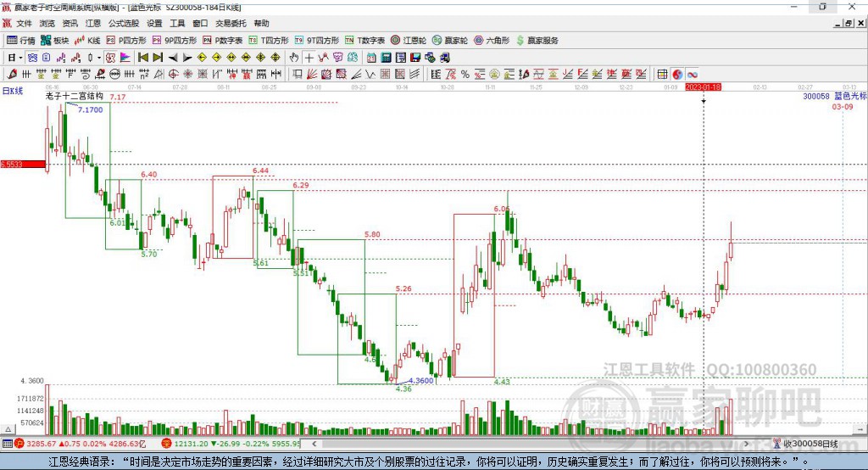
Task: Select the Gann fan lines tool
Action: click(x=312, y=75)
